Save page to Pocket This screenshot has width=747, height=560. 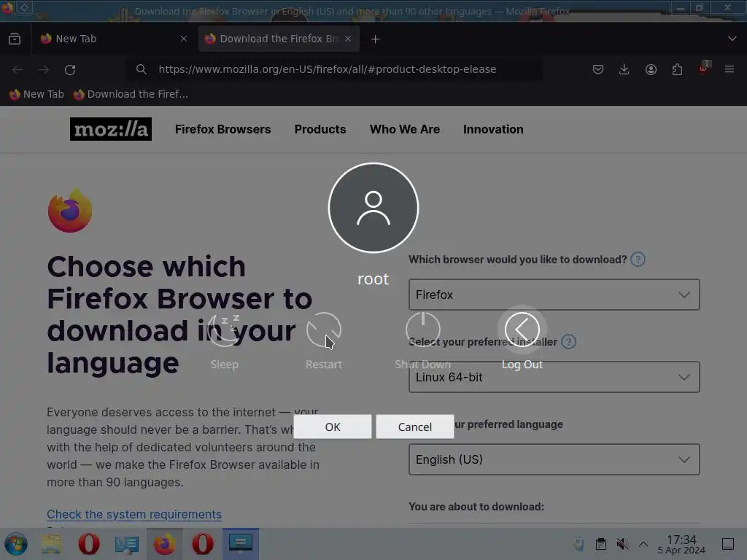click(x=598, y=69)
